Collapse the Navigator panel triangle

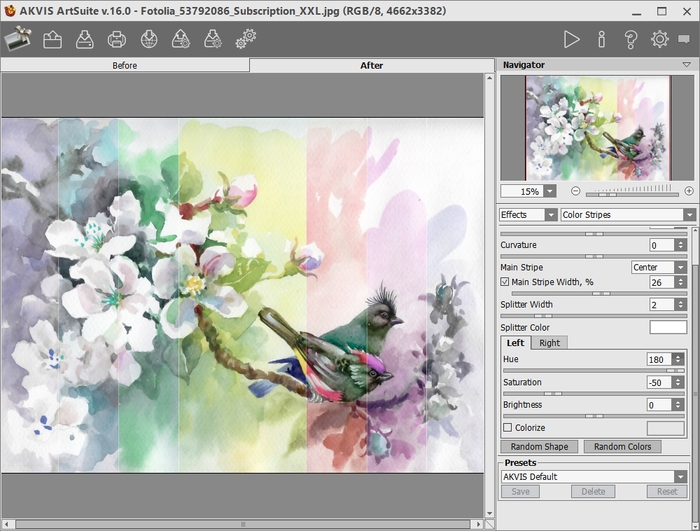(687, 65)
